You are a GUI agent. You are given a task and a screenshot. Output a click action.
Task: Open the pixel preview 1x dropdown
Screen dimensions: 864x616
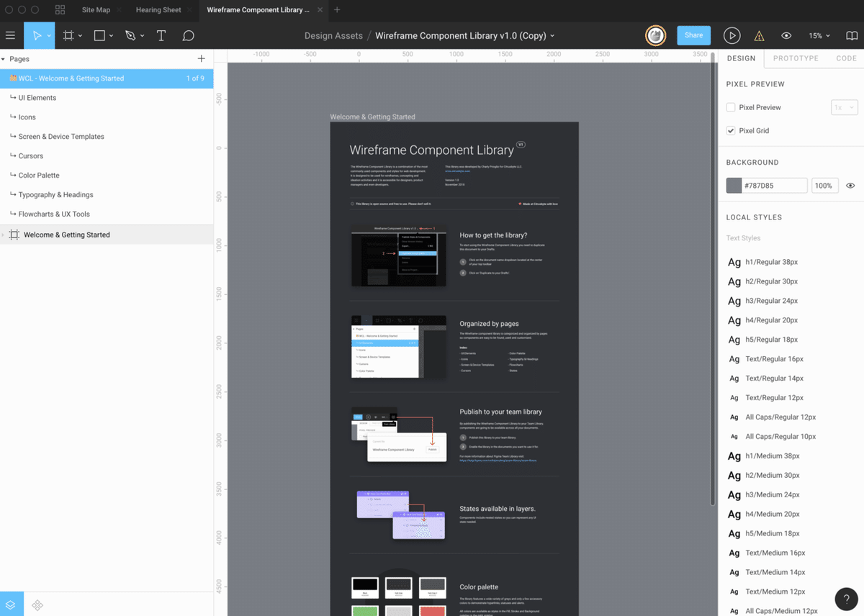(844, 107)
